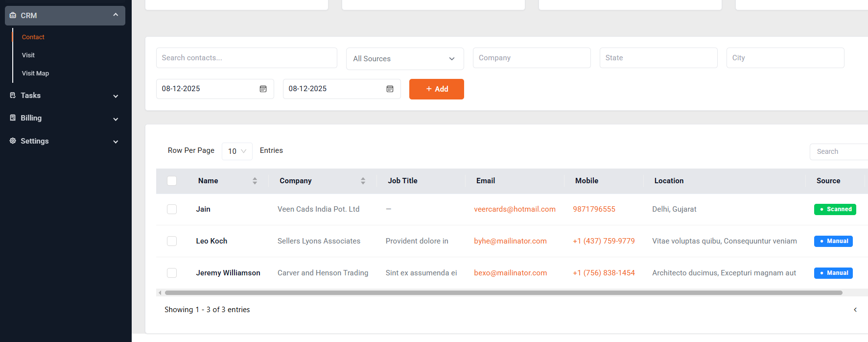Click the CRM briefcase icon in sidebar
The image size is (868, 342).
pos(13,16)
